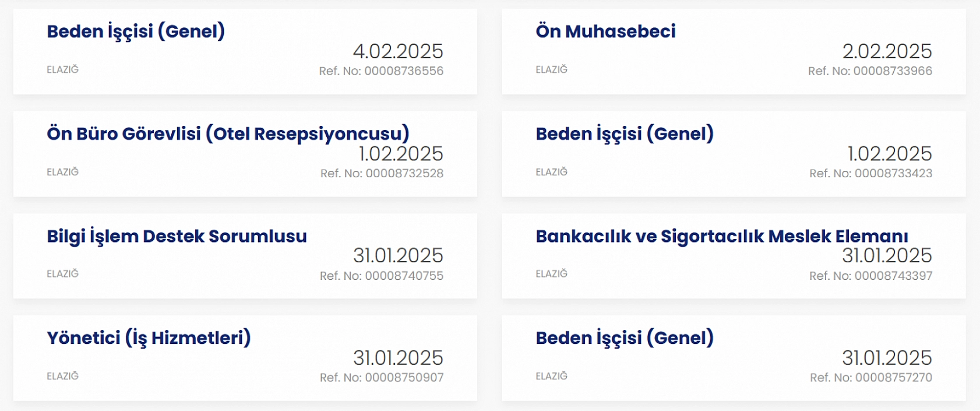980x411 pixels.
Task: Click ELAZIĞ location on Ön Muhasebeci card
Action: [x=551, y=69]
